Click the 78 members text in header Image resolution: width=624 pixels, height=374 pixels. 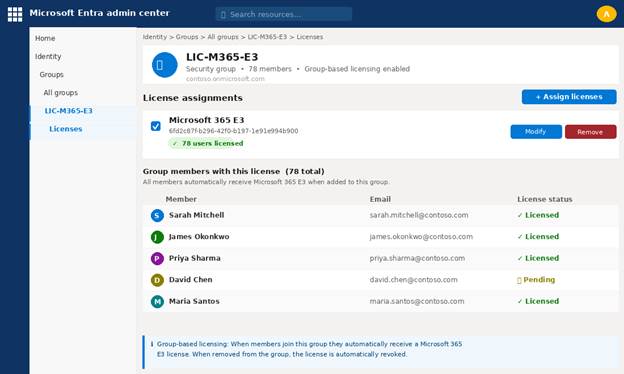click(270, 69)
